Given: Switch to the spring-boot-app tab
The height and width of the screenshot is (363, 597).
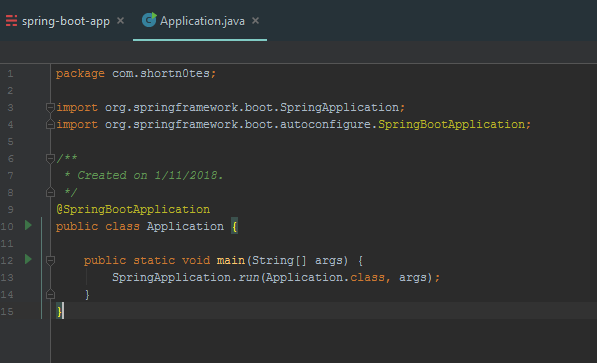Looking at the screenshot, I should pos(65,21).
